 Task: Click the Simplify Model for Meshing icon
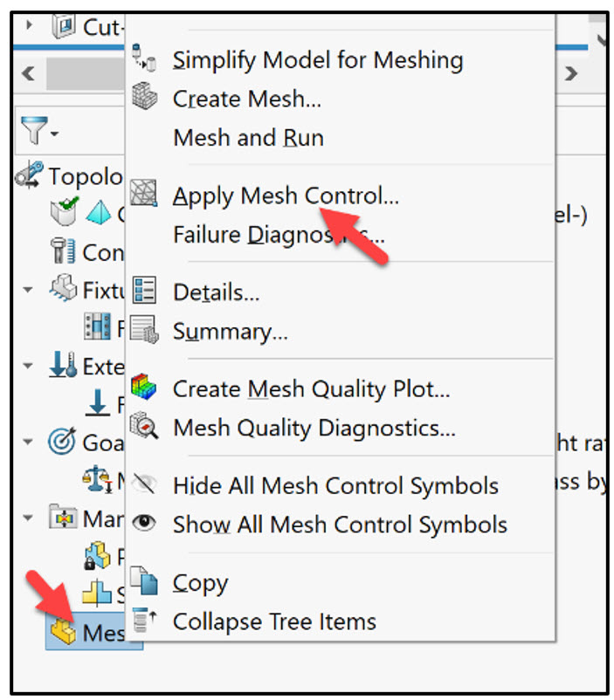click(x=145, y=60)
